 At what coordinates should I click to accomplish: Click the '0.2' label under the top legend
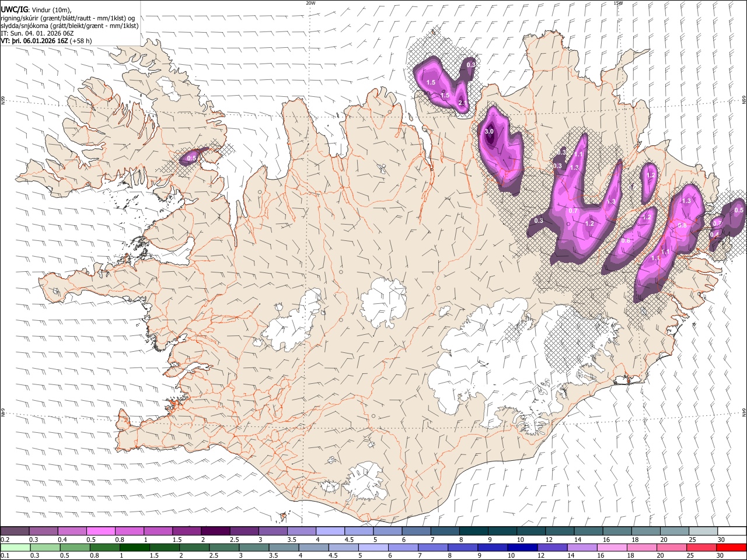5,540
